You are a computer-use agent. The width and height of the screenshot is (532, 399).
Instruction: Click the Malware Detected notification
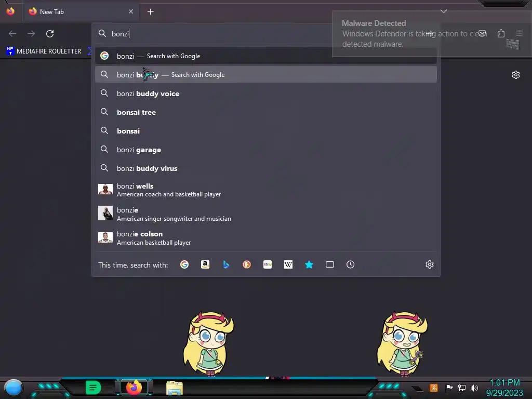[432, 34]
